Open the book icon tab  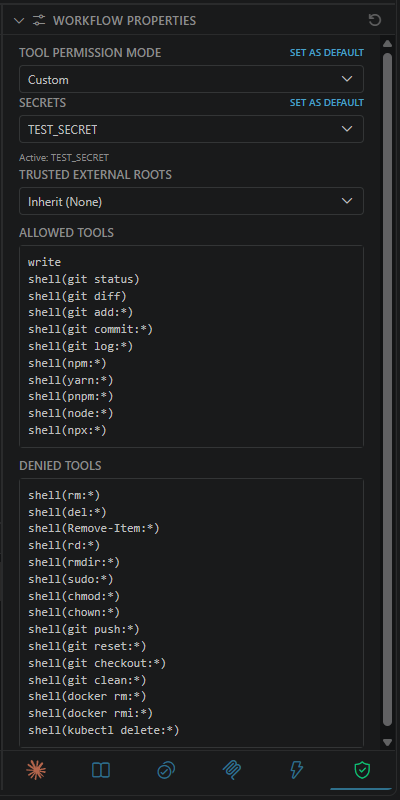tap(101, 770)
